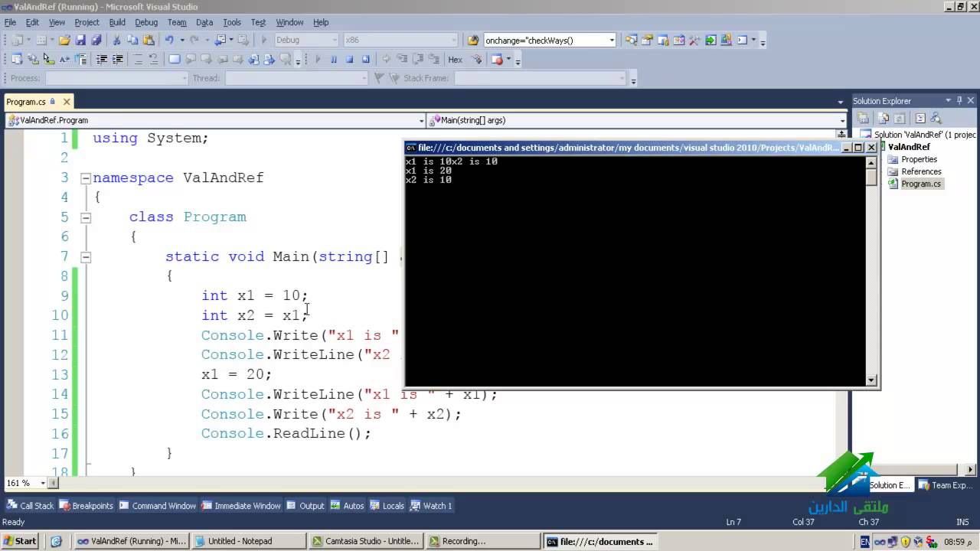Click the Copy toolbar icon

pos(132,40)
